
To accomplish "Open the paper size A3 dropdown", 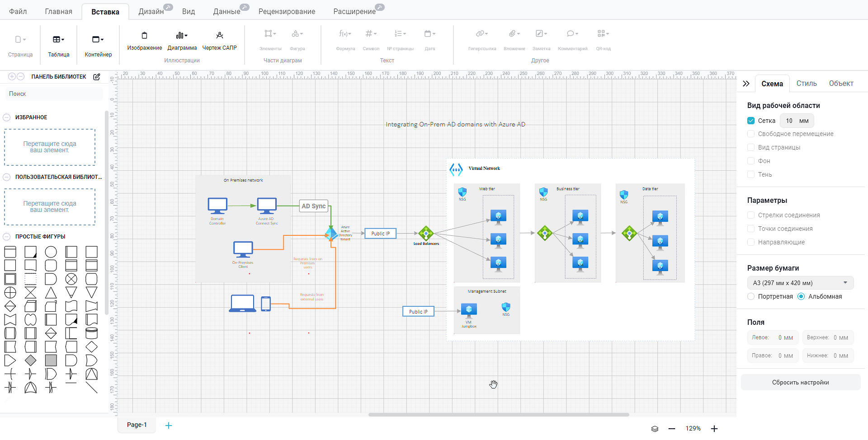I will [x=800, y=283].
